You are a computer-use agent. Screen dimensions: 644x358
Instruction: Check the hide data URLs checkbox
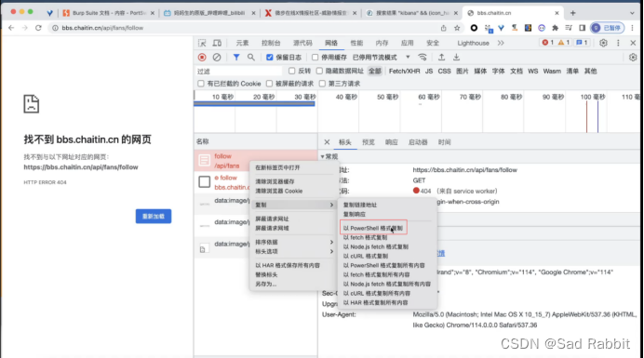[319, 71]
